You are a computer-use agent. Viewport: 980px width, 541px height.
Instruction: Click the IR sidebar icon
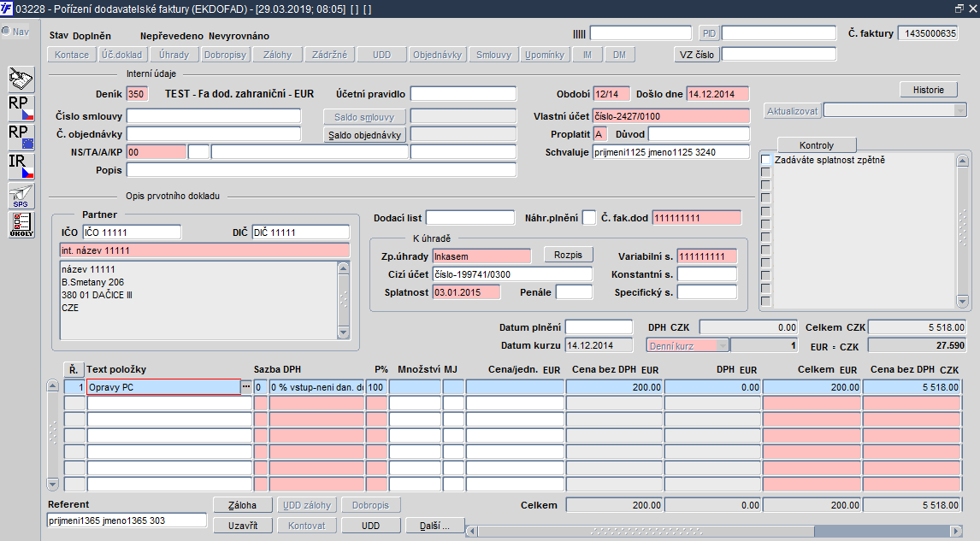(x=21, y=167)
